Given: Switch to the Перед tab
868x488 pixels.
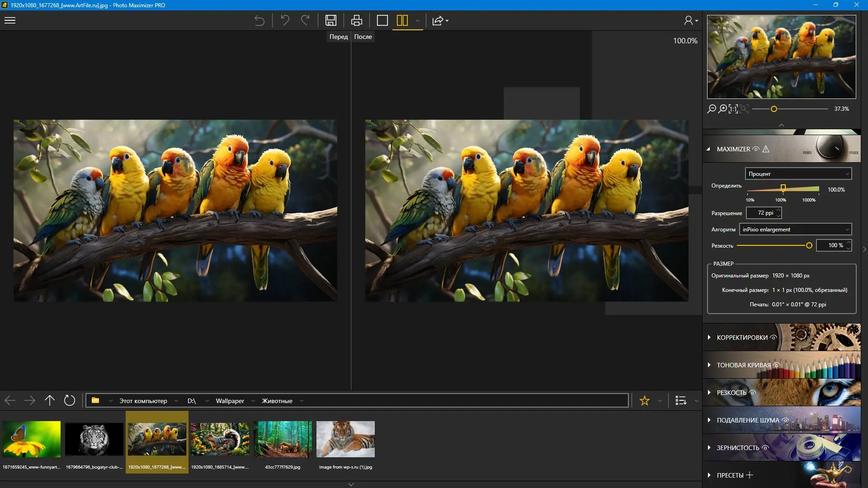Looking at the screenshot, I should pyautogui.click(x=338, y=37).
